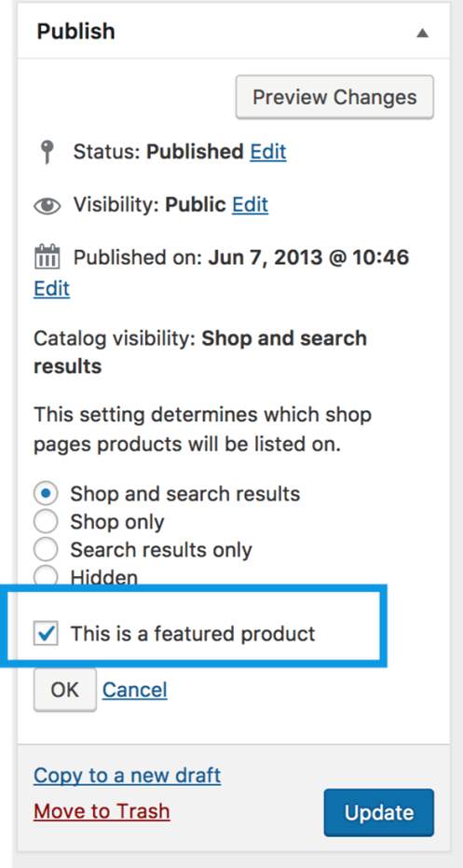The width and height of the screenshot is (463, 868).
Task: Toggle This is a featured product checkbox
Action: click(x=46, y=633)
